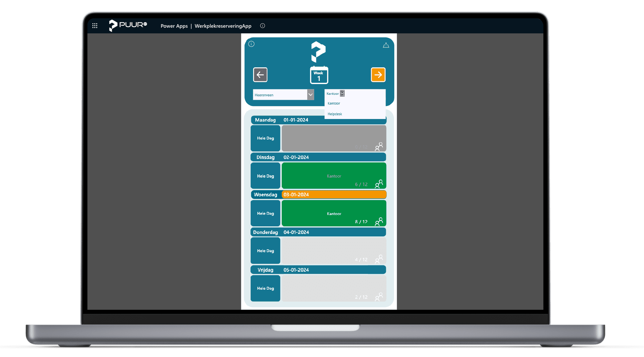
Task: Click the green Kantoor reservation on Dinsdag
Action: pos(334,176)
